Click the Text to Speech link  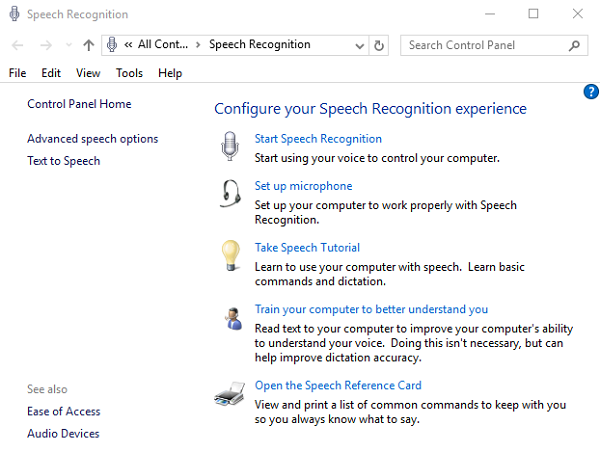coord(63,161)
